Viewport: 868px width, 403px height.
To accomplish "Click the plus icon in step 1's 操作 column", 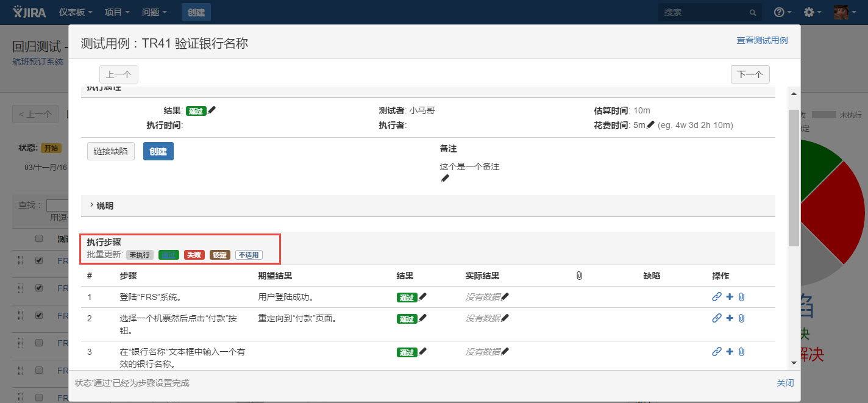I will tap(730, 297).
